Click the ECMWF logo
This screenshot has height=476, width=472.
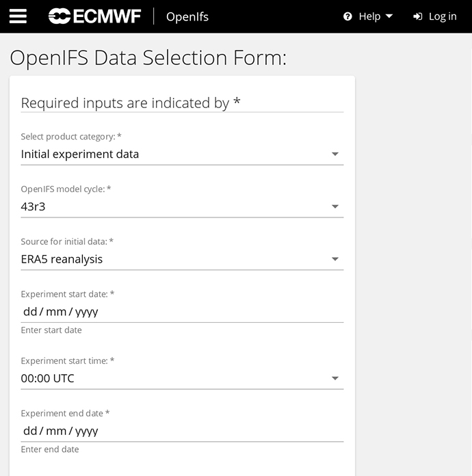point(94,16)
